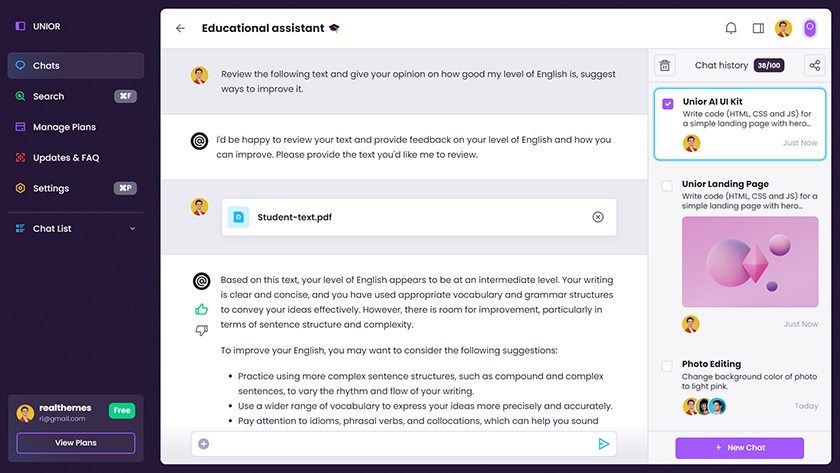Click the plus attachment icon in message box
This screenshot has width=840, height=473.
(x=204, y=444)
